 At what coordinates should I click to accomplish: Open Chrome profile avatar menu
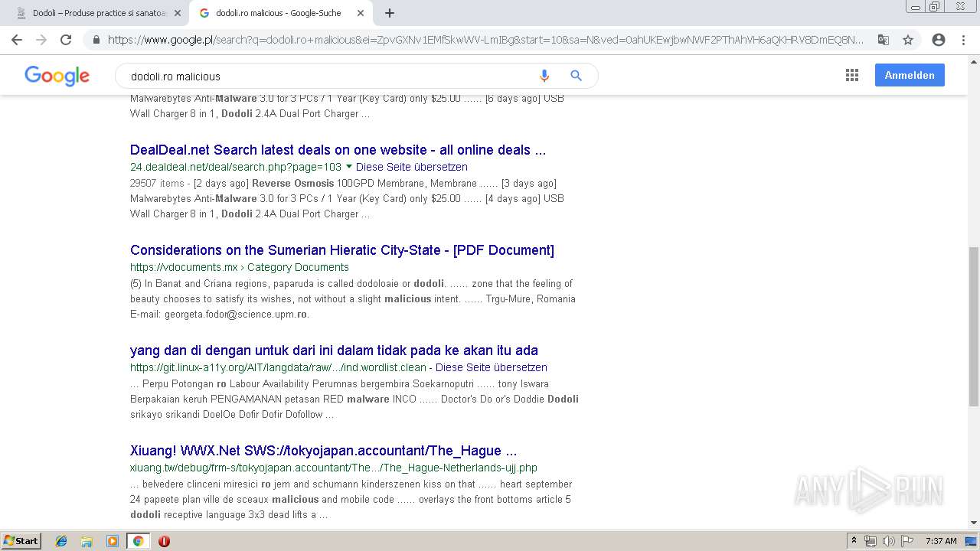[x=939, y=40]
